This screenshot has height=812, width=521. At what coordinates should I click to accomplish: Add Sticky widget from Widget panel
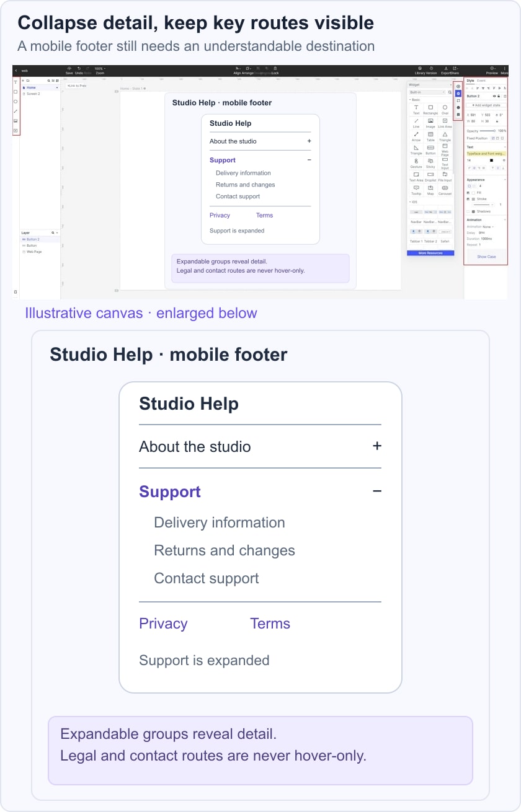[x=430, y=163]
